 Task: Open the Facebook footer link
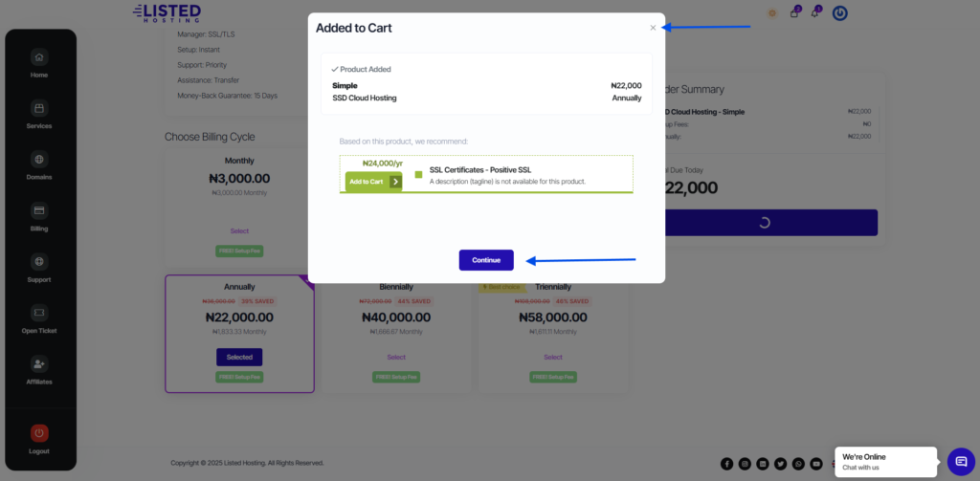coord(726,464)
